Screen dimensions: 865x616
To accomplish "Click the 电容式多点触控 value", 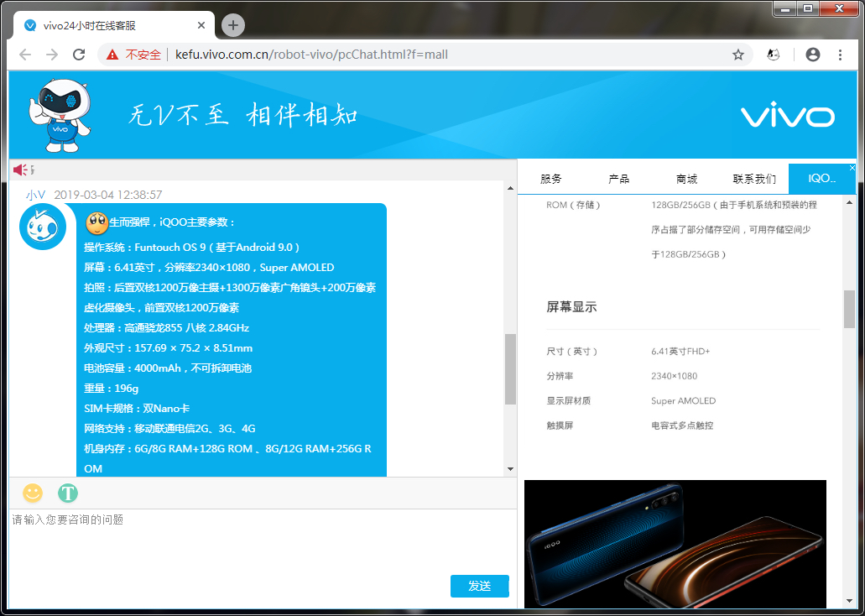I will pyautogui.click(x=682, y=425).
